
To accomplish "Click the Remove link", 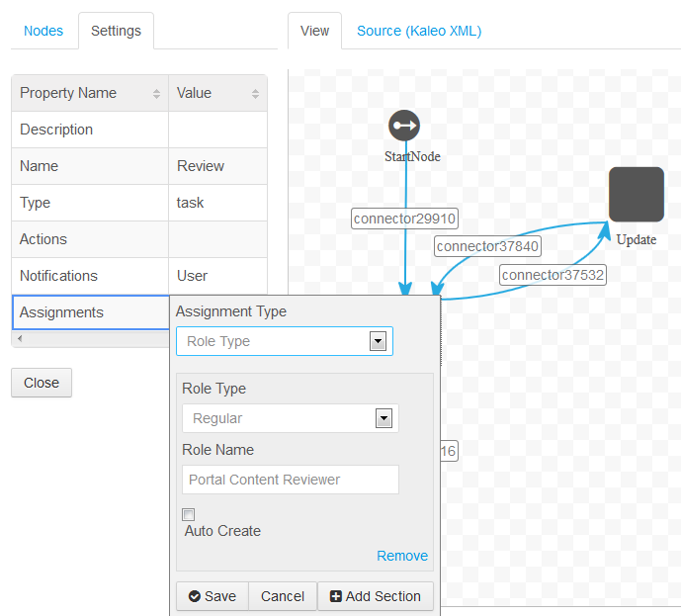I will 402,556.
